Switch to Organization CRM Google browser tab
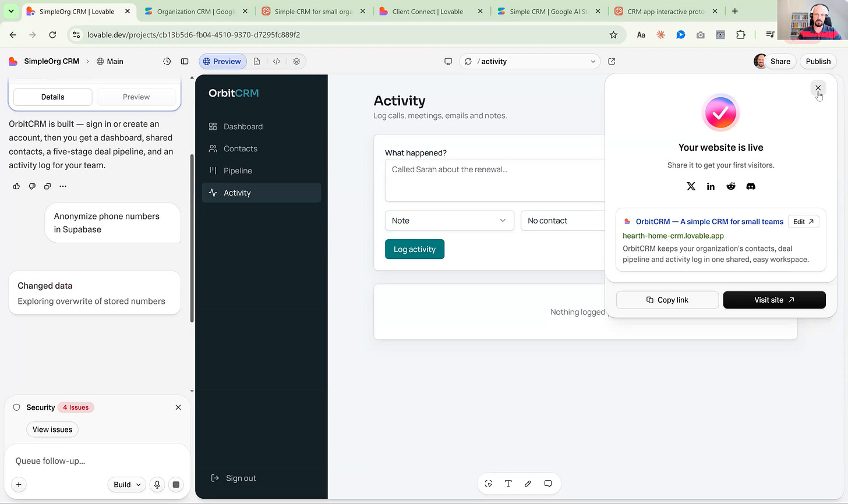 click(x=196, y=11)
